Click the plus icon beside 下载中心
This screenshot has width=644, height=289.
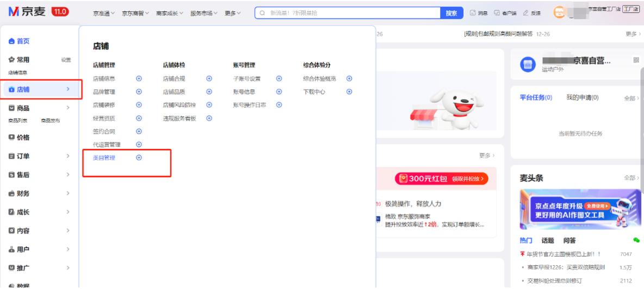[x=349, y=92]
